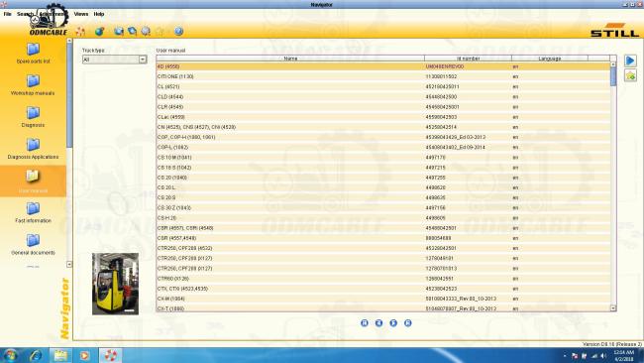This screenshot has width=644, height=363.
Task: Click the add to favorites icon
Action: point(630,75)
